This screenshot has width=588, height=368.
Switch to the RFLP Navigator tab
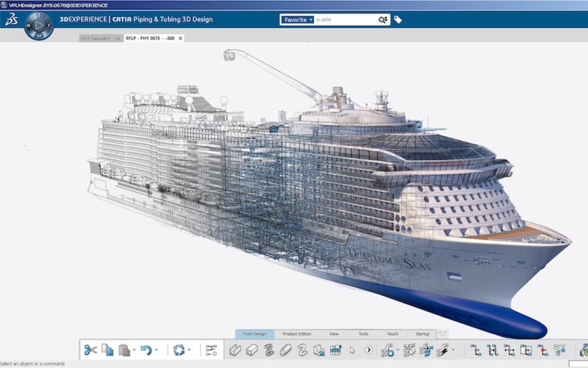coord(101,39)
